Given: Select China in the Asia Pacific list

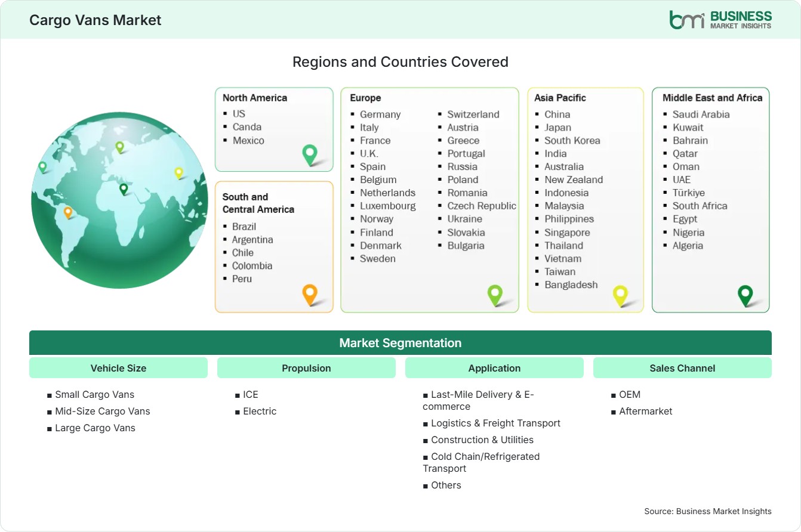Looking at the screenshot, I should point(557,115).
